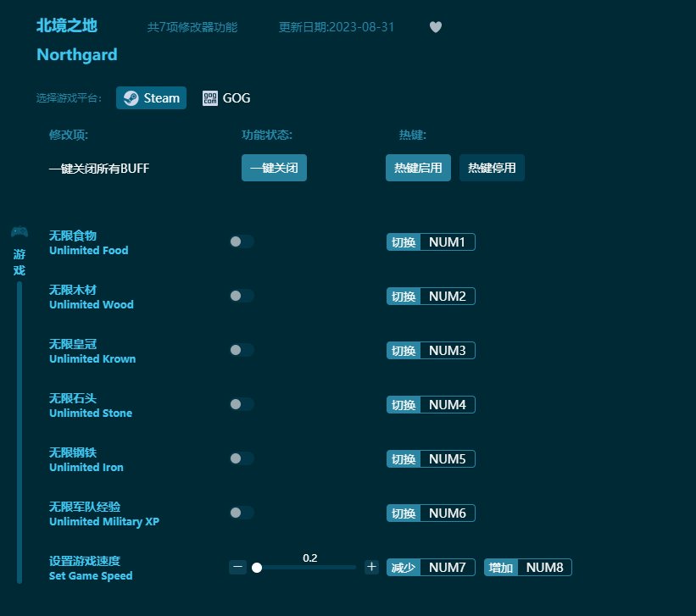Click the 一键关闭 button
The height and width of the screenshot is (616, 696).
tap(274, 168)
